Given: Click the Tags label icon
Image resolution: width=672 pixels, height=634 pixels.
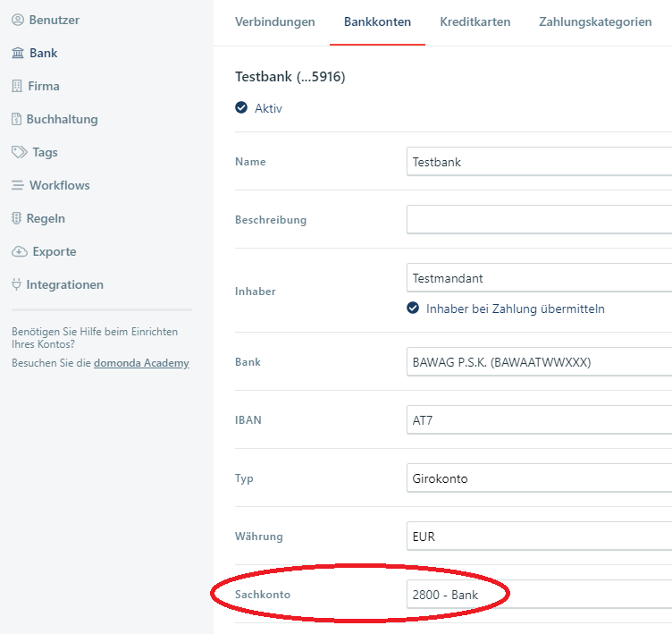Looking at the screenshot, I should (x=19, y=153).
